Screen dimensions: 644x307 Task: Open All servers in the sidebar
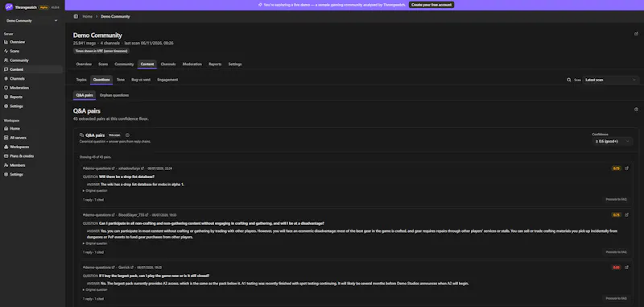[x=18, y=138]
